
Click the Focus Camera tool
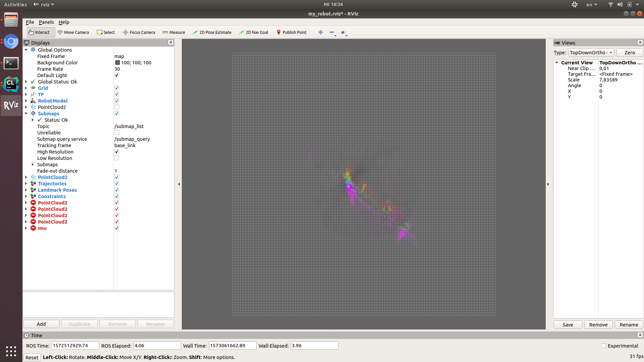139,32
